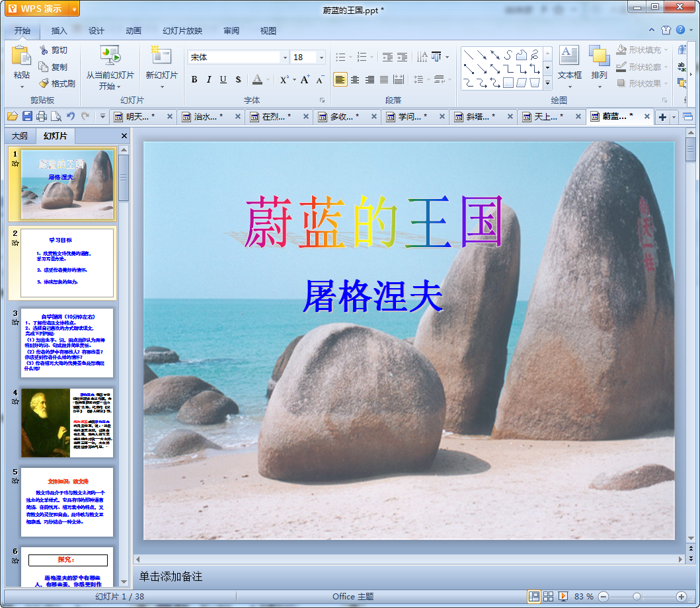Click the Cut (剪切) scissors icon

click(44, 50)
